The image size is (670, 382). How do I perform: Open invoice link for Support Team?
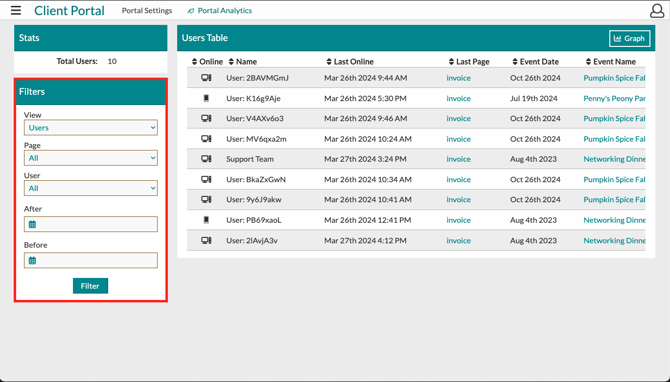(458, 159)
